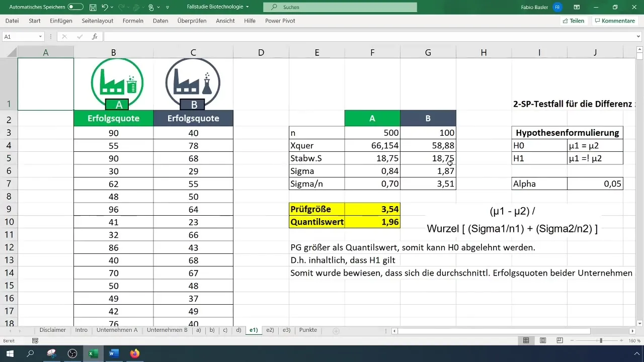Select column F header
The height and width of the screenshot is (362, 644).
click(372, 52)
